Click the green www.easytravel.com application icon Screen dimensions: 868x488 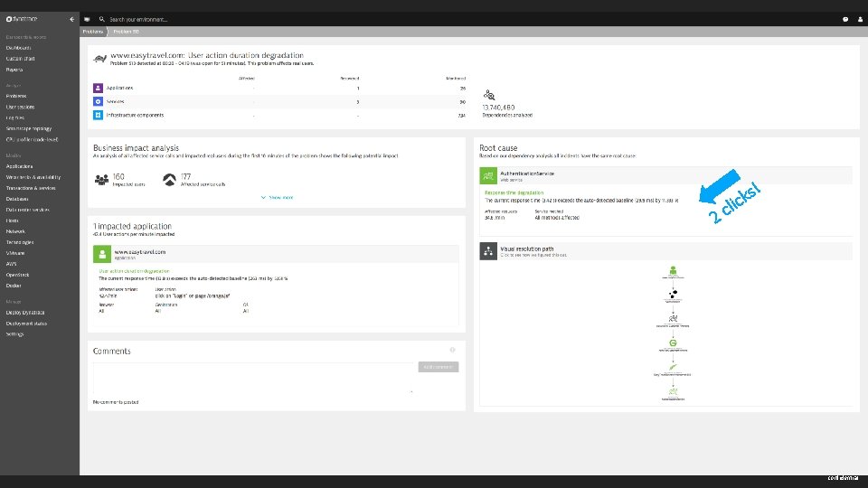(x=102, y=254)
